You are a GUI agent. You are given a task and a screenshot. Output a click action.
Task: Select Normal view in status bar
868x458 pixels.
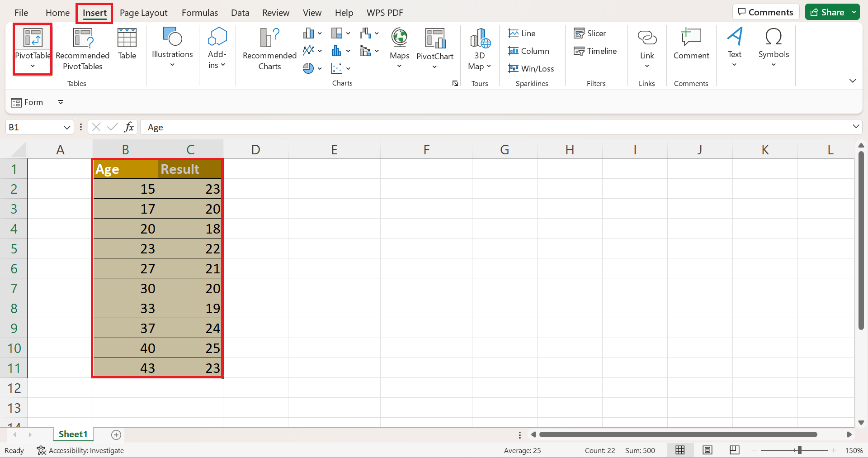pyautogui.click(x=680, y=450)
